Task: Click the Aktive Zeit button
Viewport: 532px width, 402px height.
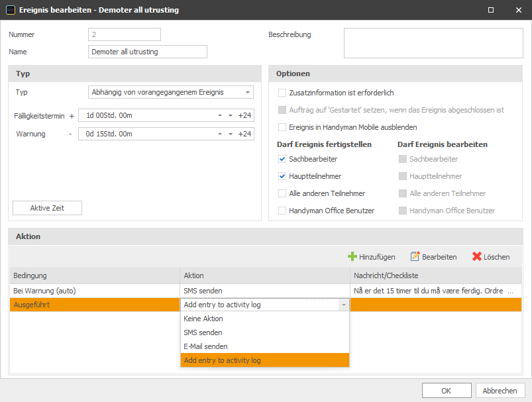Action: [x=47, y=208]
